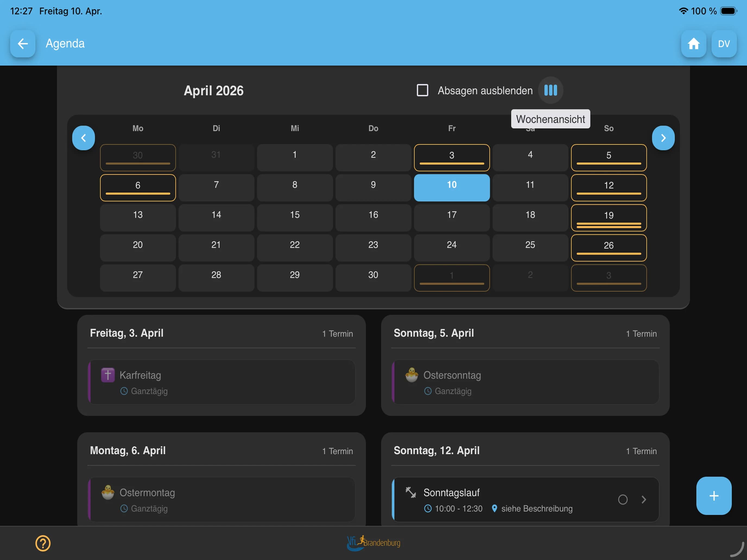This screenshot has width=747, height=560.
Task: Switch to Wochenansicht with the columns icon
Action: 550,90
